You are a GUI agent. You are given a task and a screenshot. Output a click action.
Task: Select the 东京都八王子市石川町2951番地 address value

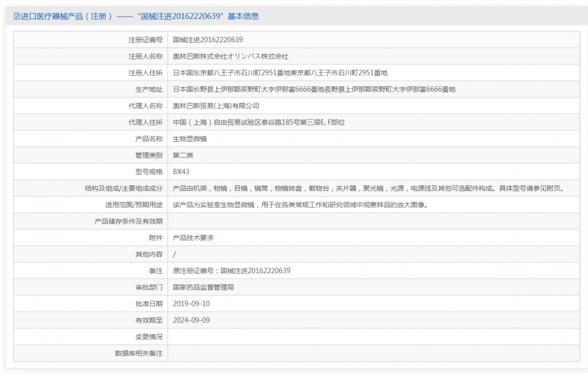tap(280, 73)
